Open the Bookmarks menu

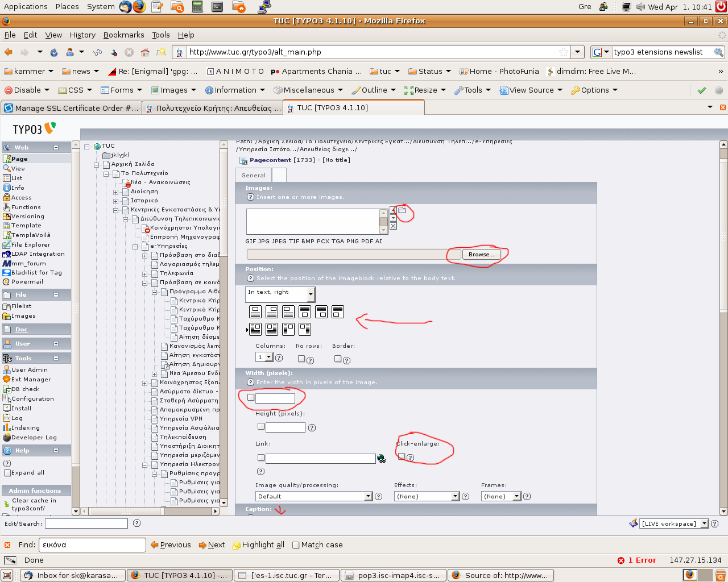click(x=123, y=35)
